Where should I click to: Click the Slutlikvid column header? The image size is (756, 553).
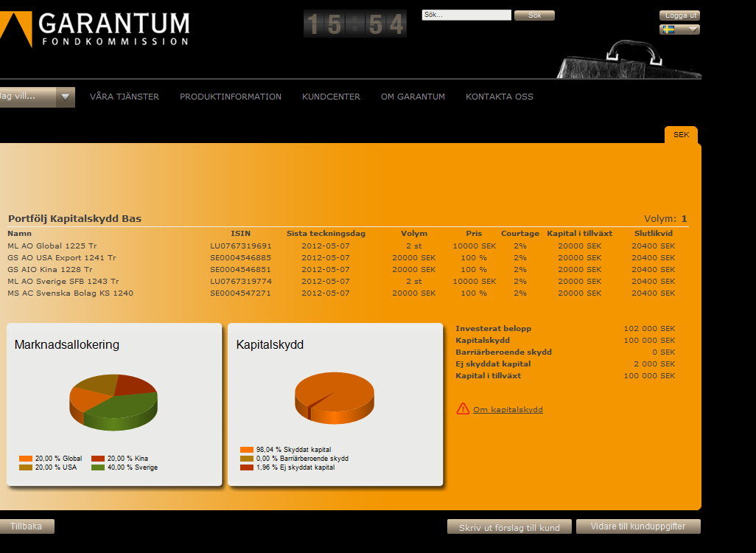(654, 234)
